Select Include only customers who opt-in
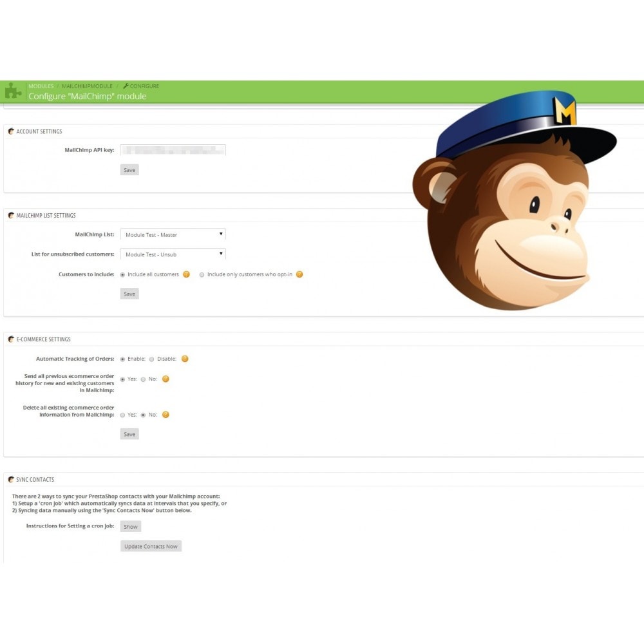The width and height of the screenshot is (644, 644). pos(202,275)
